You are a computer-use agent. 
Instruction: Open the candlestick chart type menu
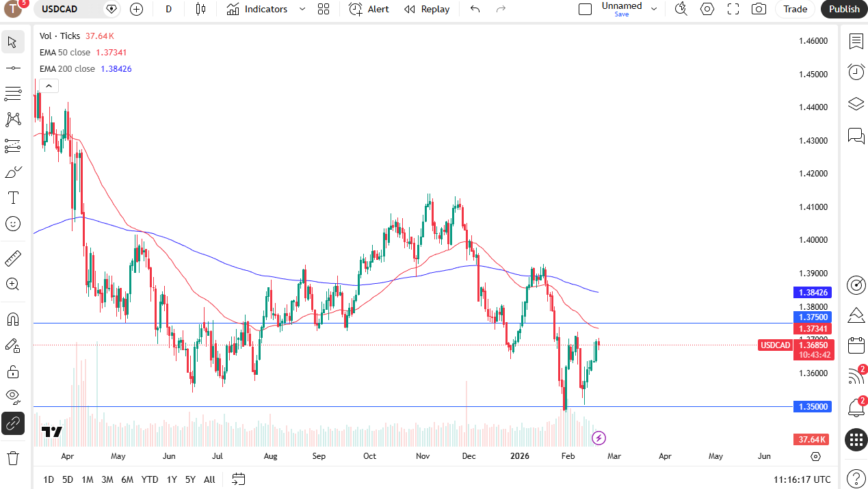[200, 9]
